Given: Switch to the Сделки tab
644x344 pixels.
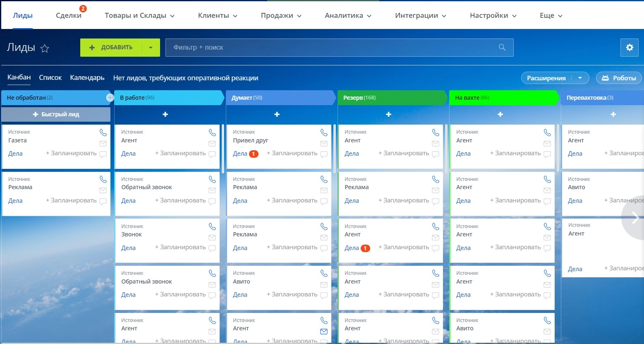Looking at the screenshot, I should (69, 16).
